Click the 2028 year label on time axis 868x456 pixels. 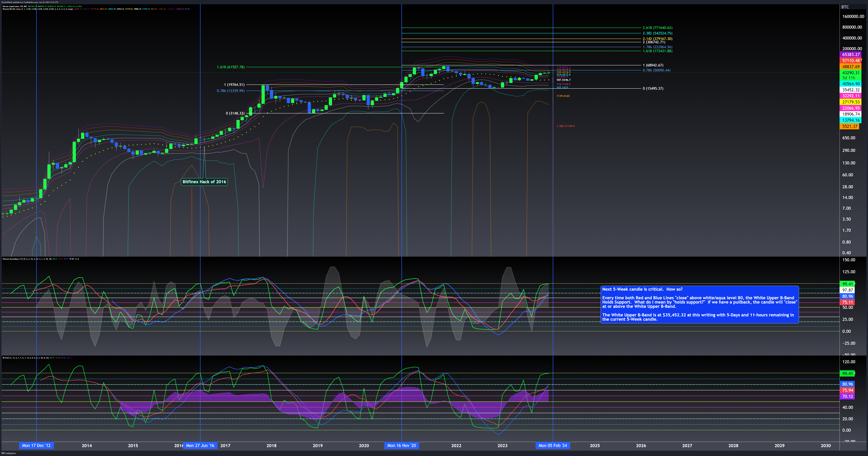coord(733,446)
